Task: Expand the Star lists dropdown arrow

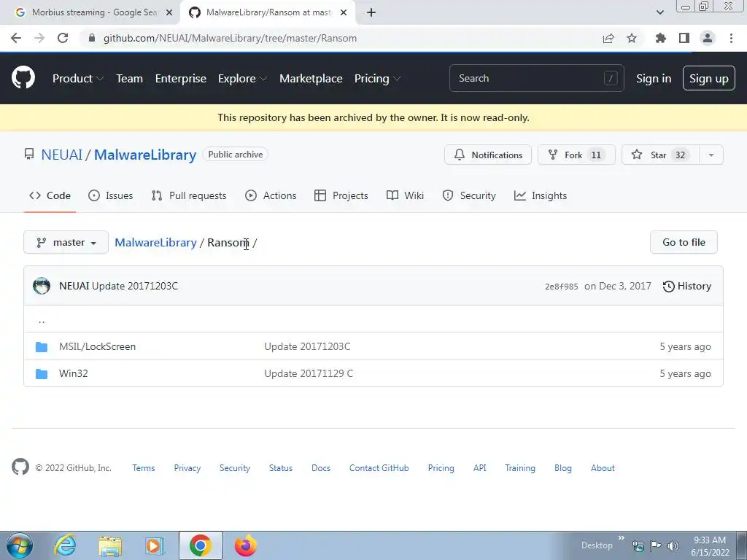Action: 711,155
